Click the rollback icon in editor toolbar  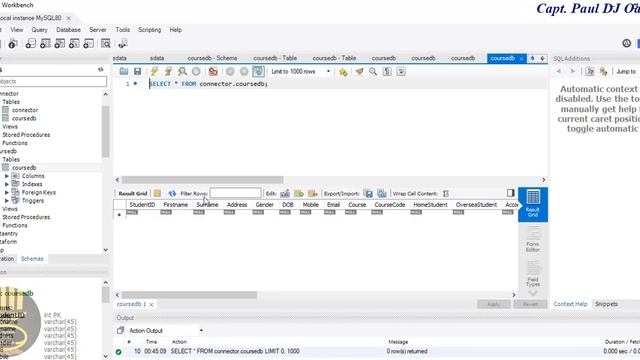tap(244, 71)
